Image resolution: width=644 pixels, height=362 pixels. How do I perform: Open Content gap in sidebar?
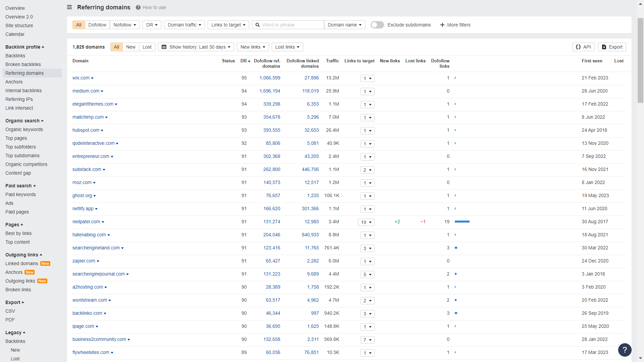[x=18, y=173]
